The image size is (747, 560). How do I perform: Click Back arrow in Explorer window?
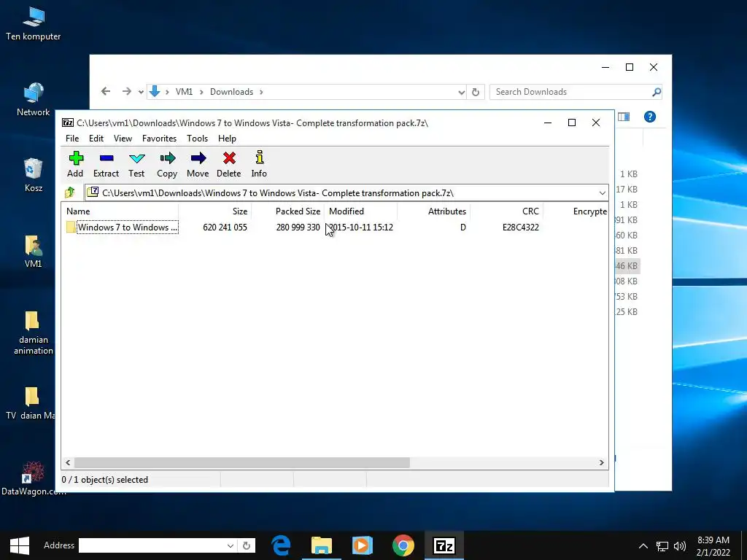point(106,91)
